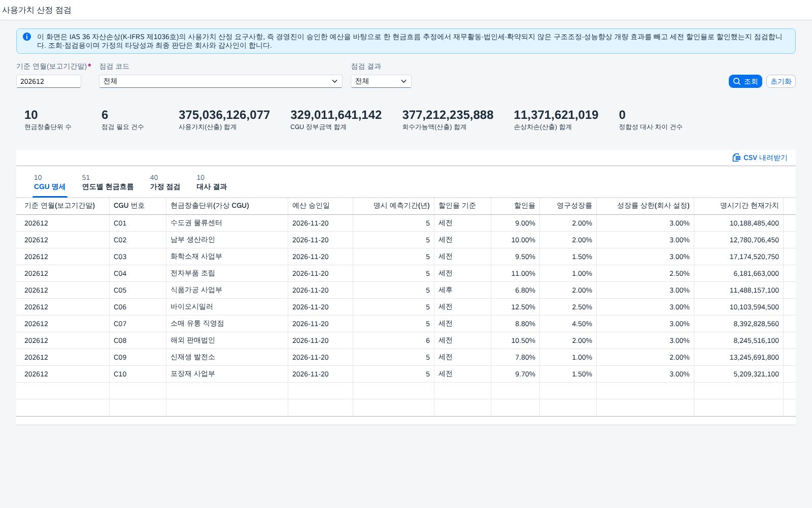Focus the 기준 연월 input field
Image resolution: width=812 pixels, height=508 pixels.
click(x=49, y=81)
